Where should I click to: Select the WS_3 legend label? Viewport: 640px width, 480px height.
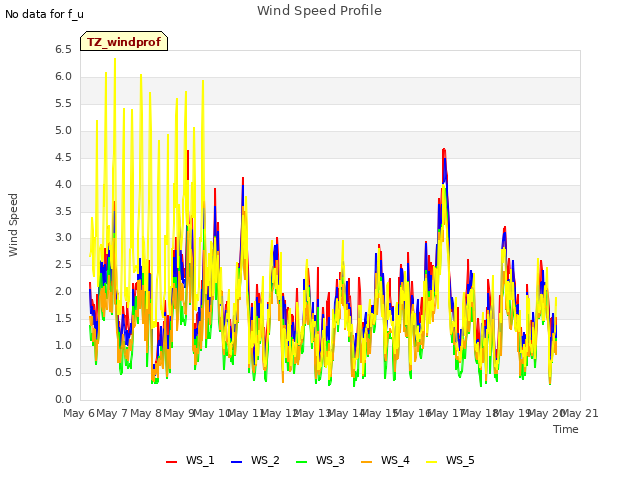tap(330, 460)
